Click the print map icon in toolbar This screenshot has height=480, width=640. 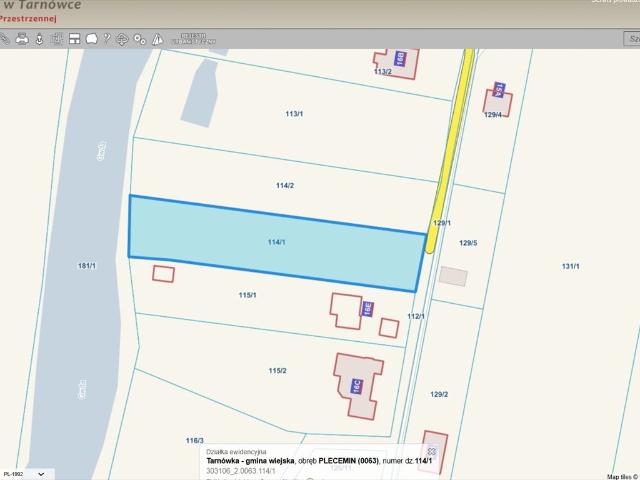point(22,39)
